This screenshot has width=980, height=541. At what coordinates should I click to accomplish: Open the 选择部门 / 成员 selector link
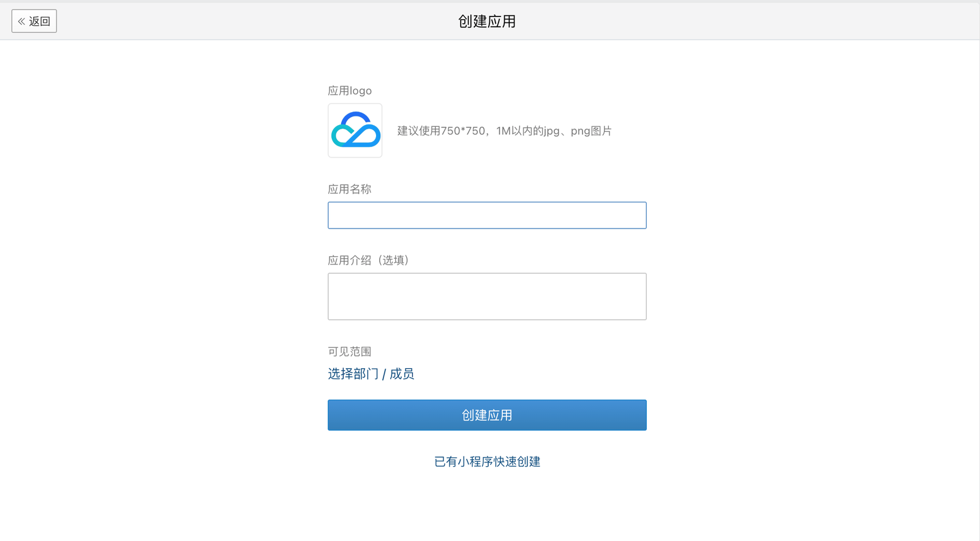[371, 374]
